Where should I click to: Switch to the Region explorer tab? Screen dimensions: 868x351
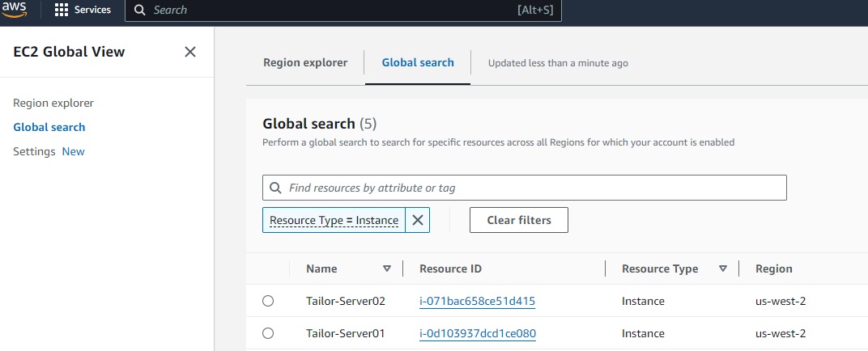pyautogui.click(x=305, y=62)
